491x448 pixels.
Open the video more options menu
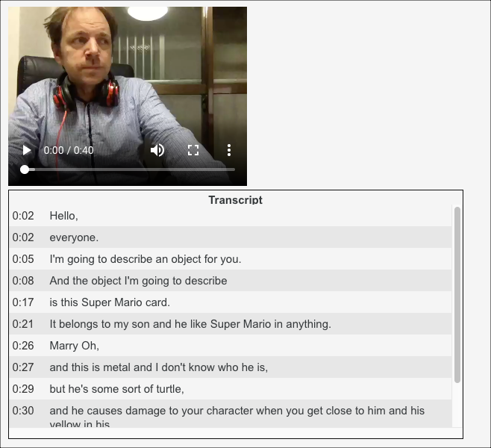click(229, 150)
